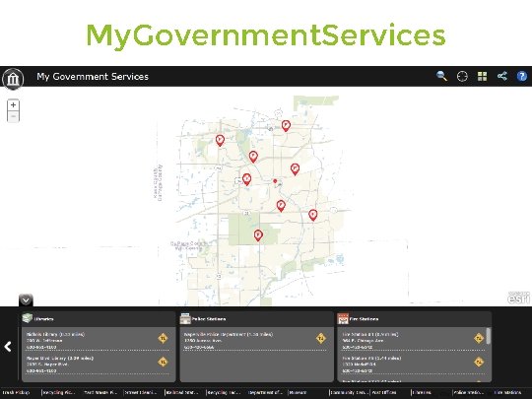Click the northernmost red map pin
This screenshot has height=399, width=532.
click(286, 125)
